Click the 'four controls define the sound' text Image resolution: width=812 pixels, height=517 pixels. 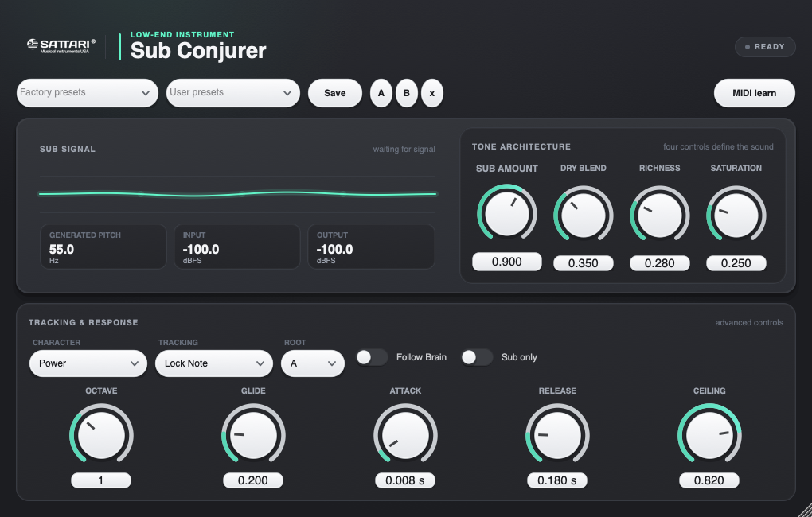tap(718, 147)
